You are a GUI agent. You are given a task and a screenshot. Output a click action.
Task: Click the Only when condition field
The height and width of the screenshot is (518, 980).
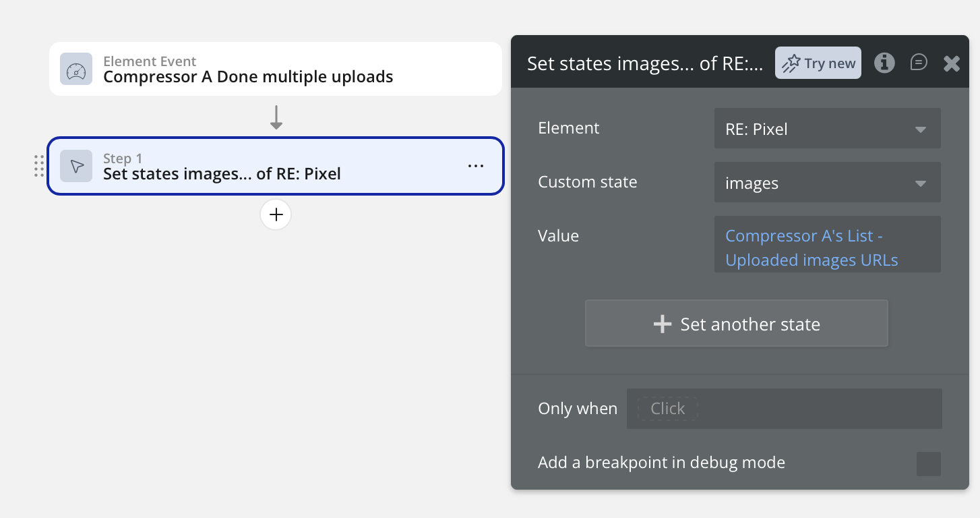[x=784, y=409]
